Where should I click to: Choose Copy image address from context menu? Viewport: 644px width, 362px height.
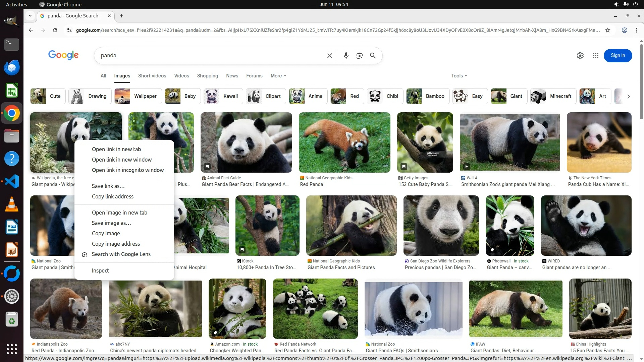[x=116, y=244]
